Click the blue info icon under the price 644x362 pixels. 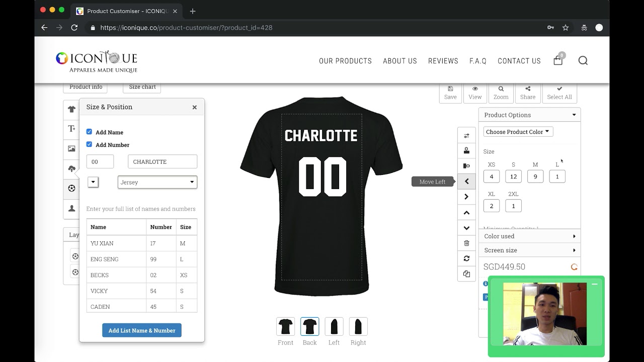486,284
